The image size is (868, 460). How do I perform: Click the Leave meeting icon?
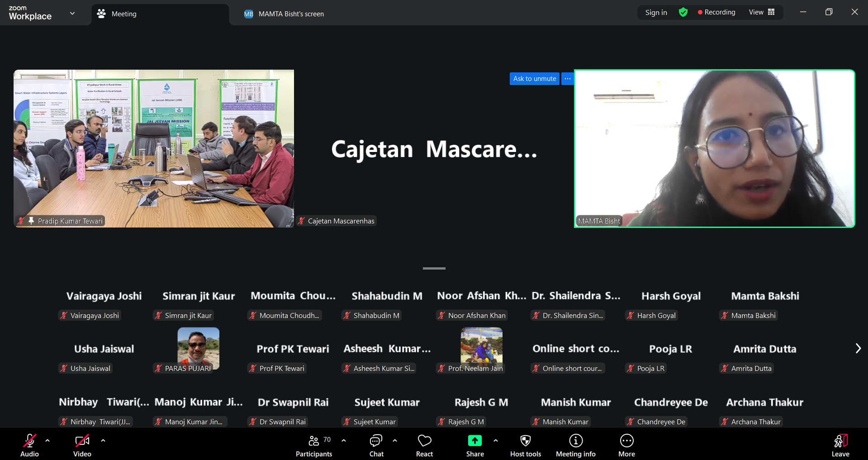pyautogui.click(x=840, y=441)
